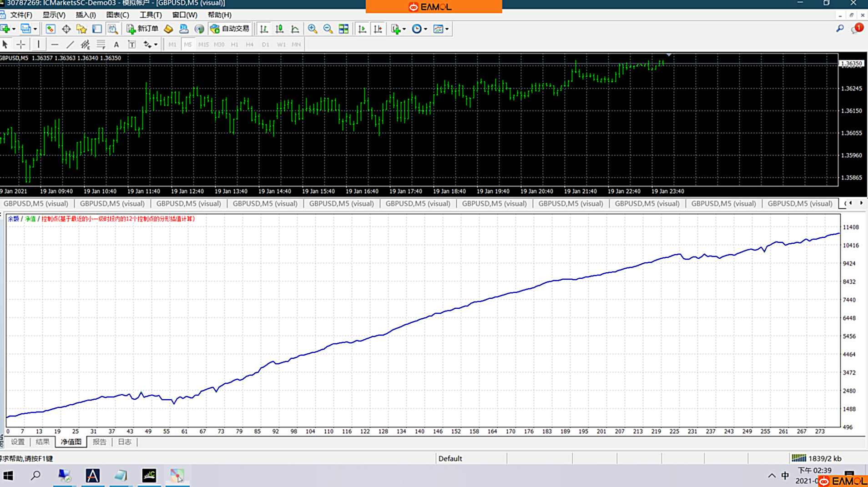Open the 工具(T) menu
This screenshot has width=868, height=487.
151,15
